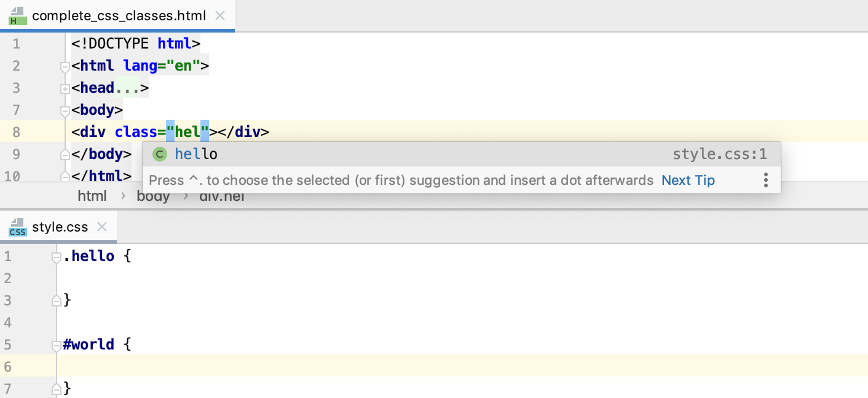Viewport: 868px width, 398px height.
Task: Click the fold arrow beside the body tag
Action: coord(65,111)
